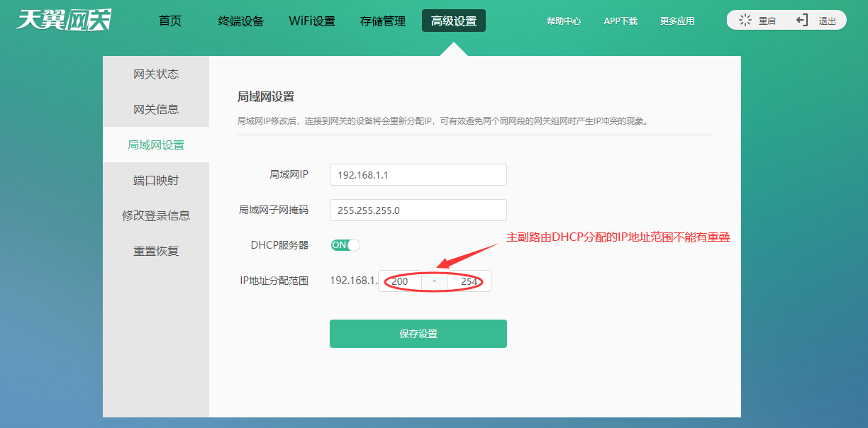Switch to 终端设备 tab

click(x=240, y=21)
